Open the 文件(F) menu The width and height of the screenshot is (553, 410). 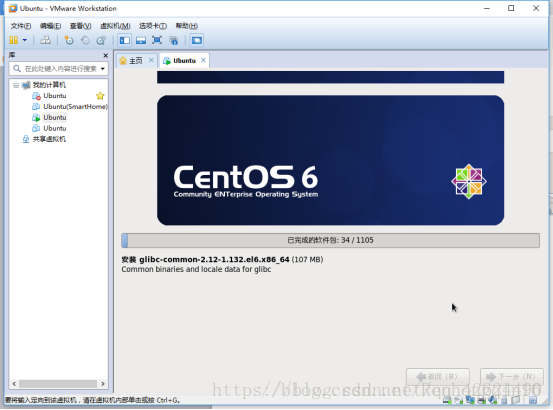21,26
